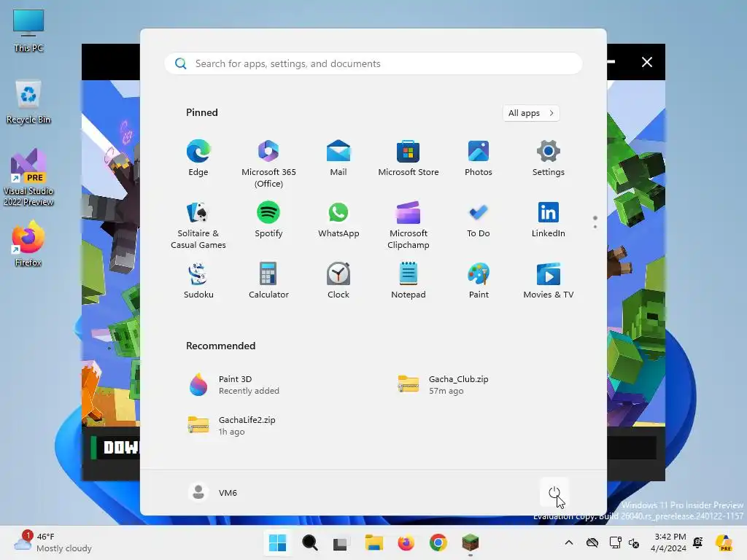Open Settings from pinned apps
Image resolution: width=747 pixels, height=560 pixels.
tap(549, 158)
